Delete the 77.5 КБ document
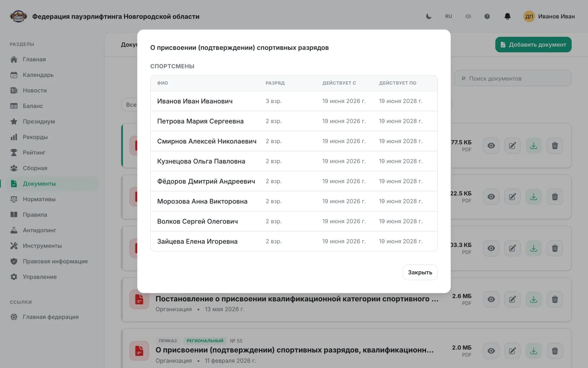588x368 pixels. 555,146
